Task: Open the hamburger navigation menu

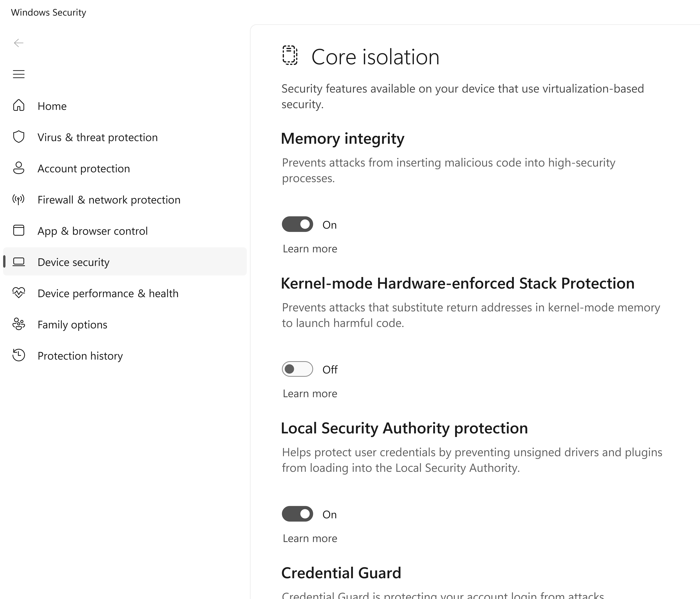Action: 19,74
